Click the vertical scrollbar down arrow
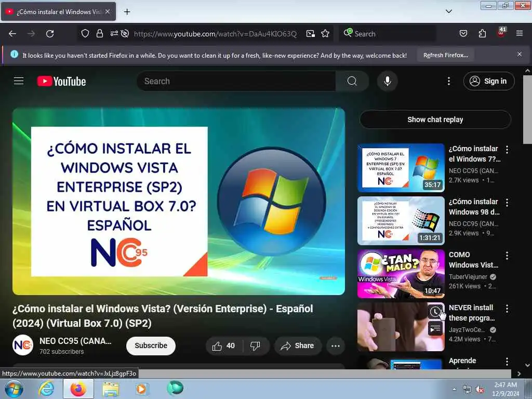This screenshot has width=532, height=399. (x=527, y=365)
